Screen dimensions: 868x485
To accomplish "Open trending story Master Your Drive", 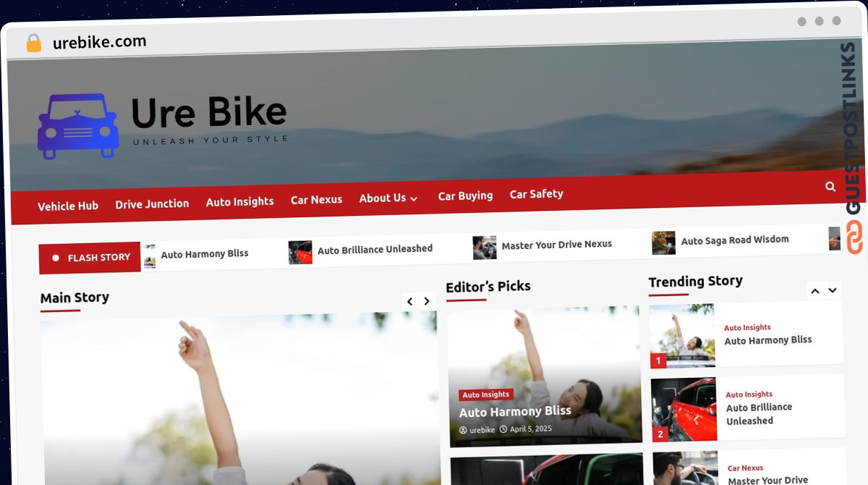I will point(767,480).
